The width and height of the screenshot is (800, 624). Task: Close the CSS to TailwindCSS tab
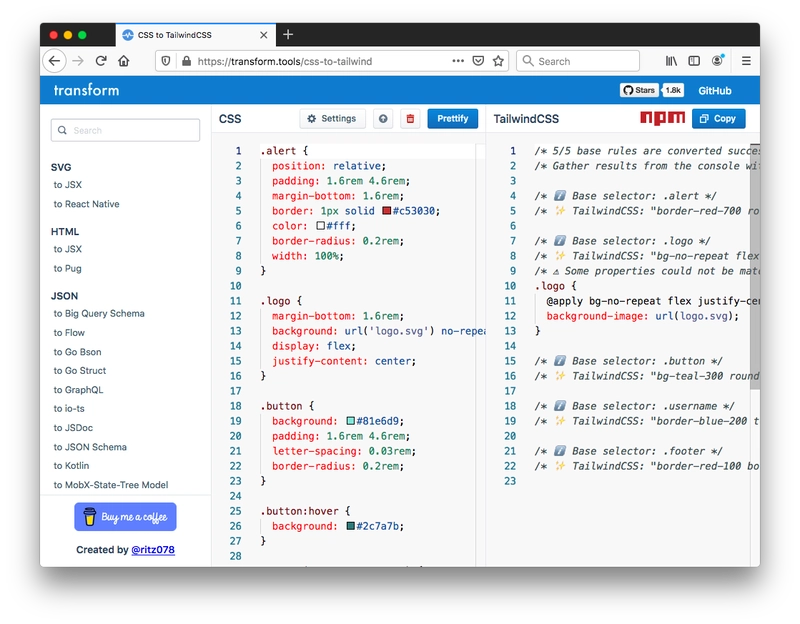[x=264, y=35]
